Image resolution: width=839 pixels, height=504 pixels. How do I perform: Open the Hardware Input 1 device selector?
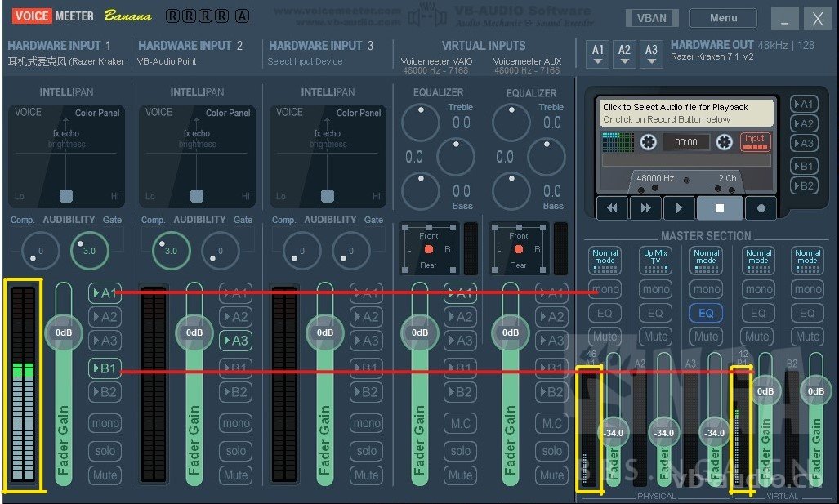pyautogui.click(x=65, y=61)
